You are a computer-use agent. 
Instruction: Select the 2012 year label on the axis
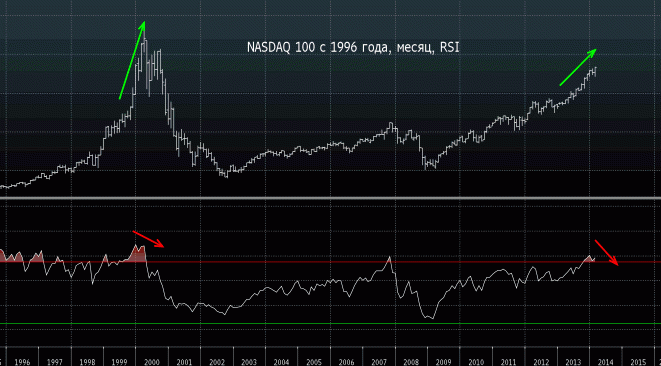[541, 362]
